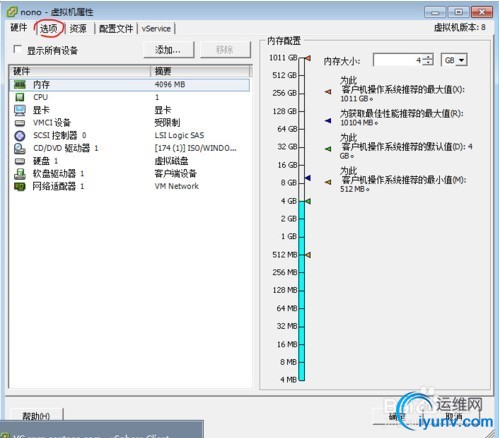Click the green default marker at 4 GB
Image resolution: width=499 pixels, height=438 pixels.
(x=308, y=201)
